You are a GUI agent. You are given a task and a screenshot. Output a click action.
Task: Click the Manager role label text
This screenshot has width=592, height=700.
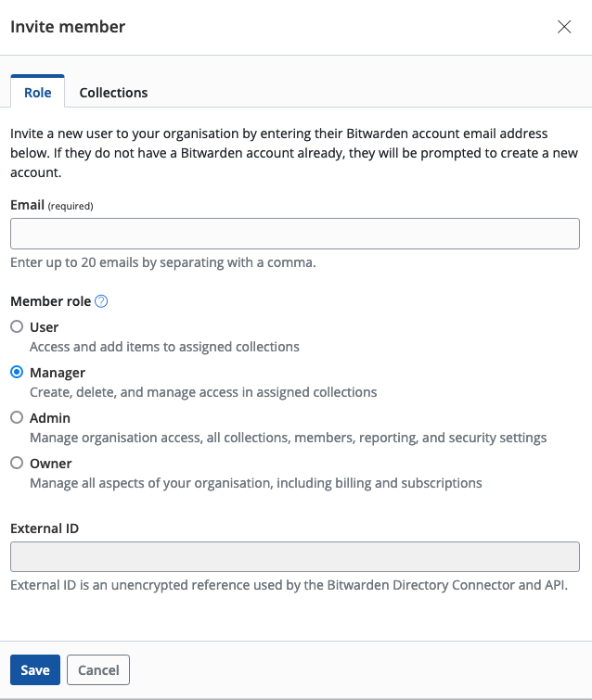click(58, 373)
